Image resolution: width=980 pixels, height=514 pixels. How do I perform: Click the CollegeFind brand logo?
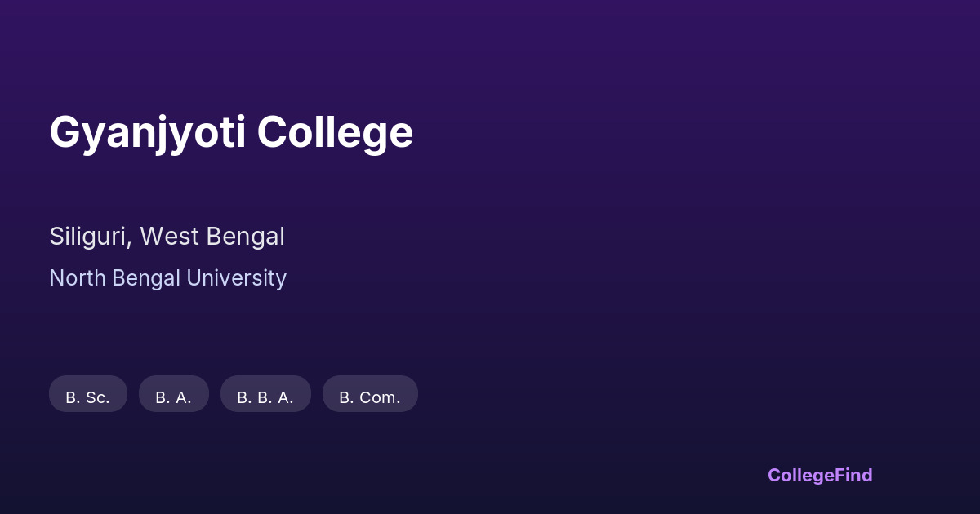819,475
